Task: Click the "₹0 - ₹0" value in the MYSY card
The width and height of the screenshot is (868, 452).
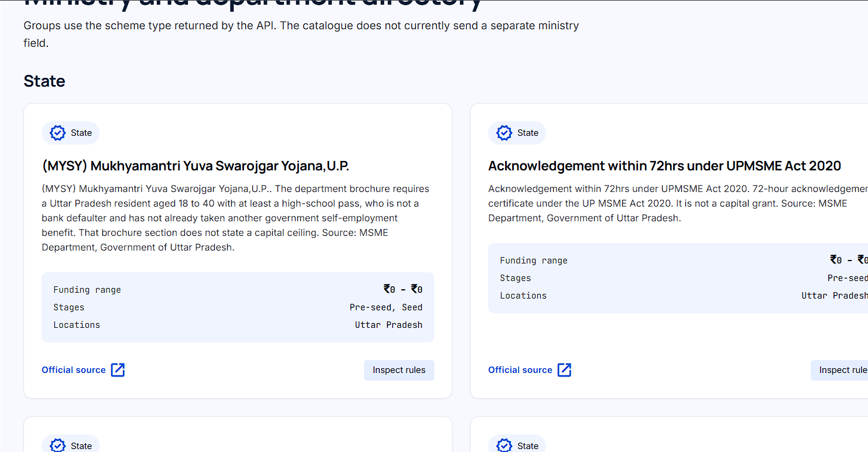Action: (x=403, y=289)
